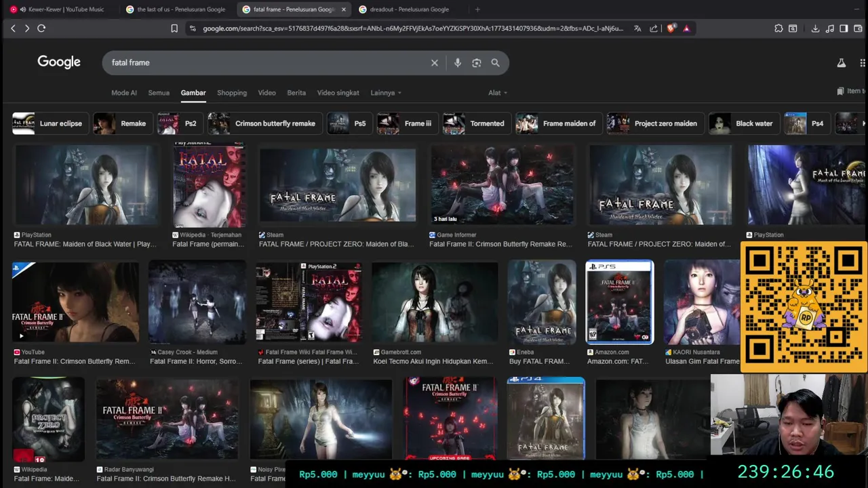This screenshot has width=868, height=488.
Task: Open Search Labs flask icon
Action: pyautogui.click(x=842, y=63)
